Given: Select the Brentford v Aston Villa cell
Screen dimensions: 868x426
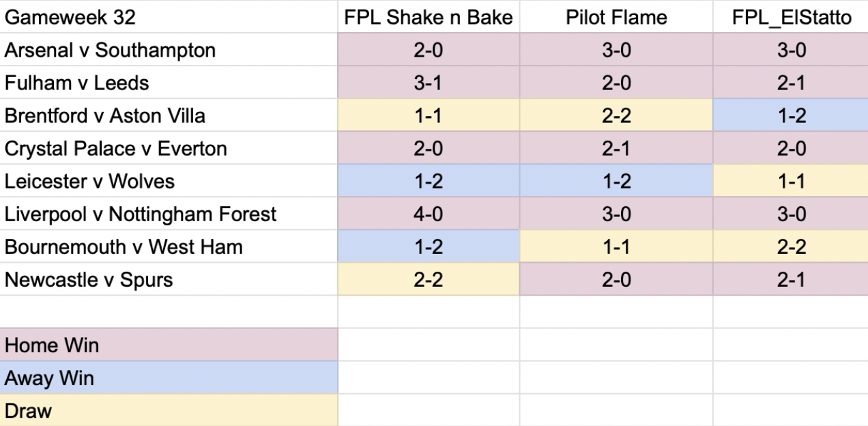Looking at the screenshot, I should point(169,115).
